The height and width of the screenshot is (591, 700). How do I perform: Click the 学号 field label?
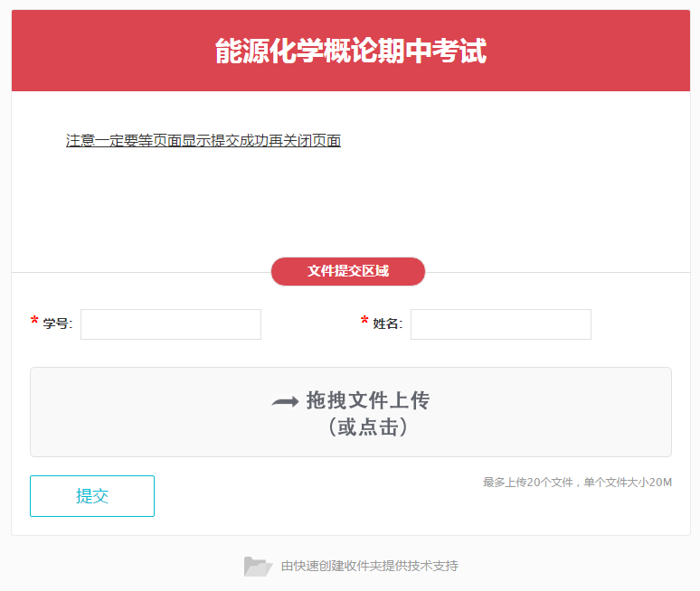(x=57, y=324)
